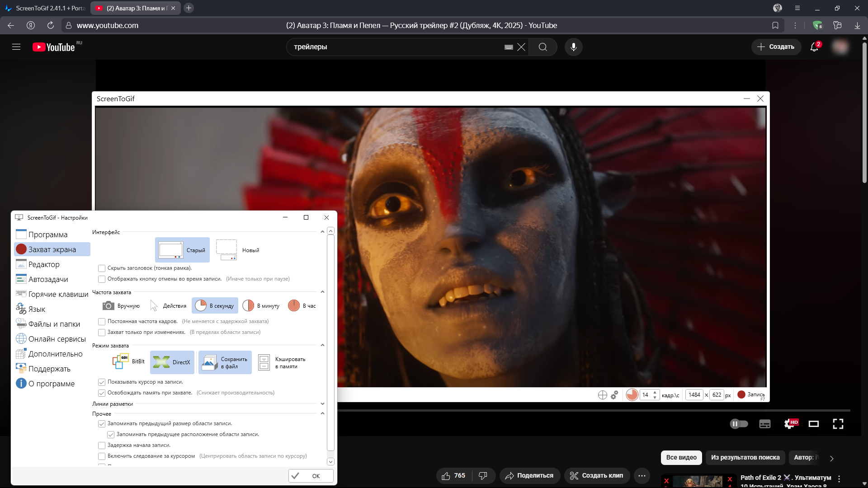This screenshot has width=868, height=488.
Task: Expand the guidelines section chevron
Action: pos(322,404)
